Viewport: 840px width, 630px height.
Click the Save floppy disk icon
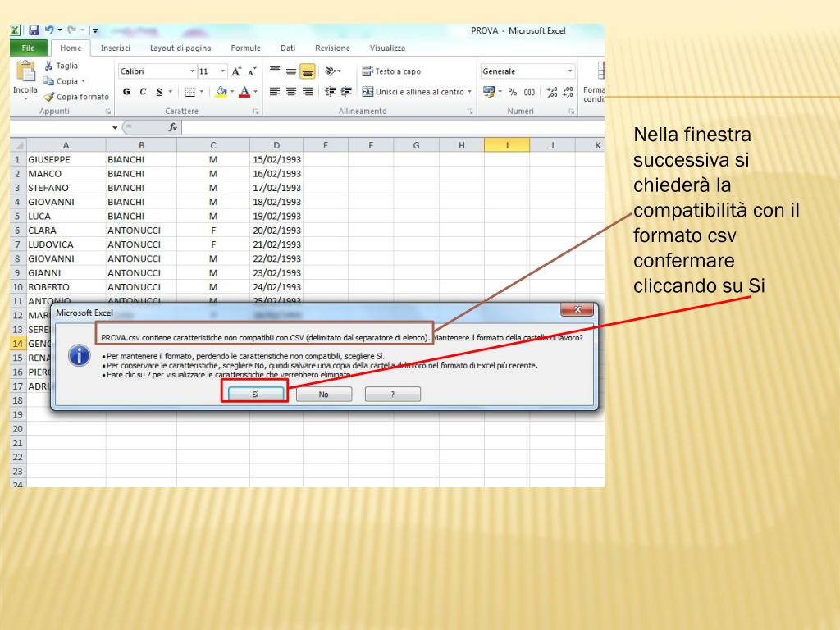point(34,30)
